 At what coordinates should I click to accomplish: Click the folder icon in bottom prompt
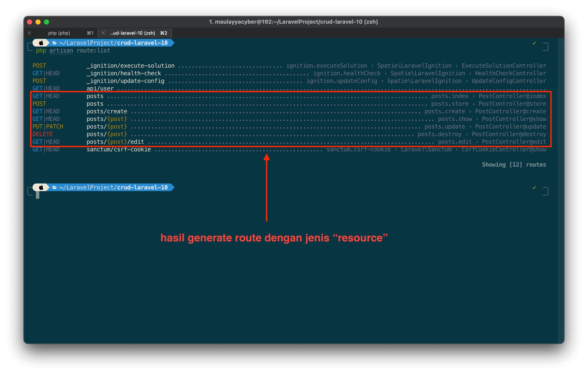55,187
